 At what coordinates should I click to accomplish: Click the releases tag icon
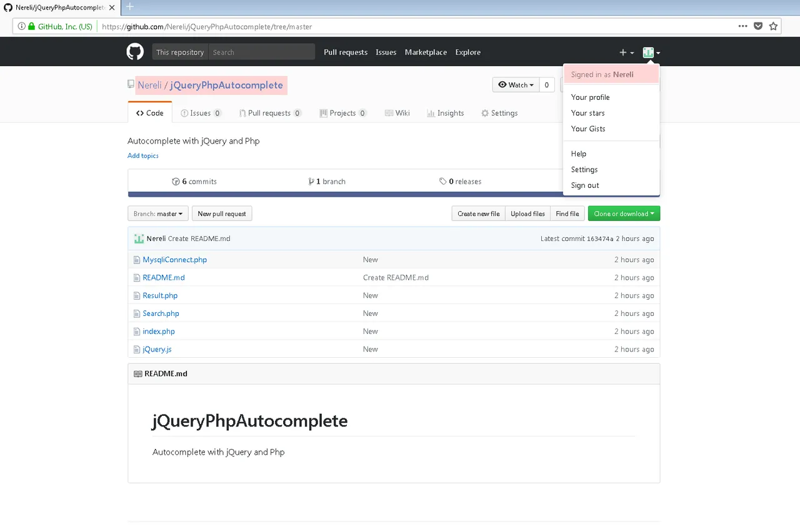(x=443, y=182)
